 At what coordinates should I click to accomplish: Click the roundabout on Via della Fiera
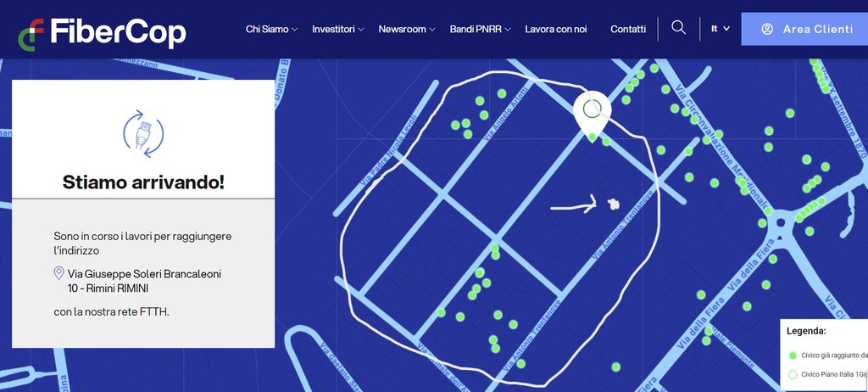click(x=781, y=224)
